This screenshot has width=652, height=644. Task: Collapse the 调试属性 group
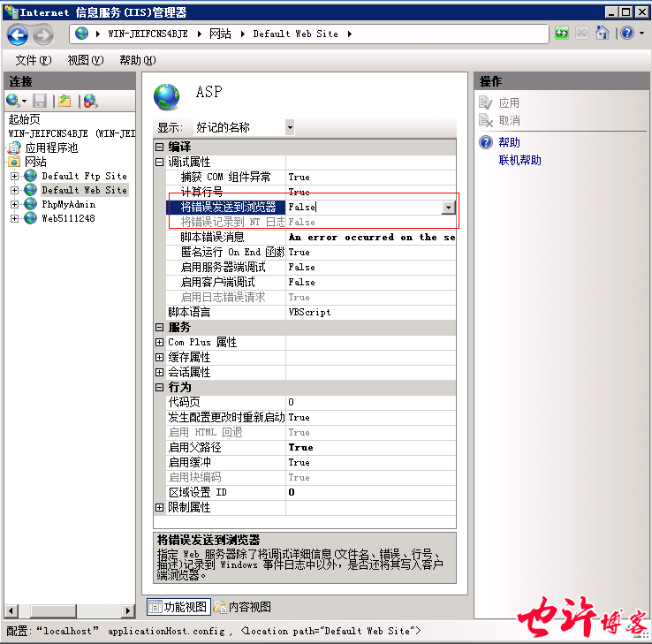click(x=159, y=162)
